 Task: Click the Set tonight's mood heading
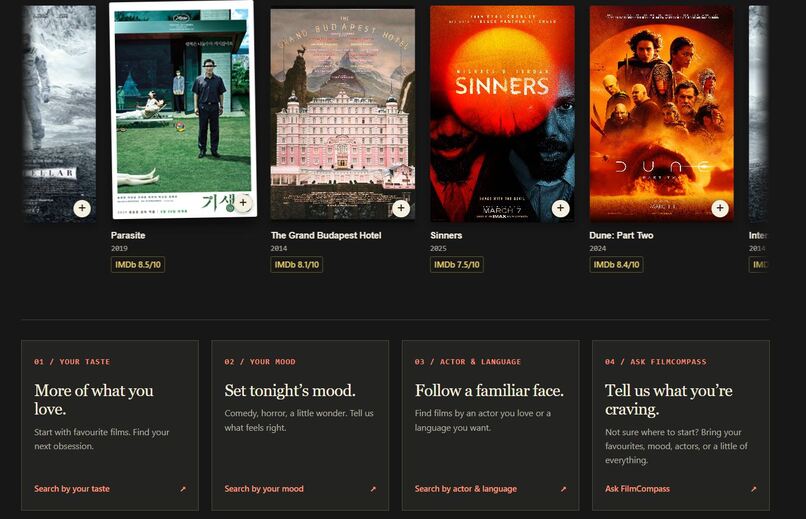coord(290,391)
